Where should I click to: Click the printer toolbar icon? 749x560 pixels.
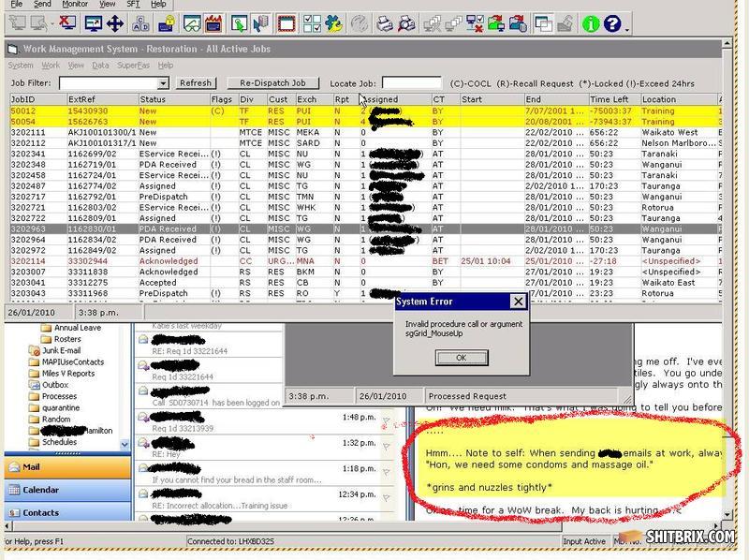point(385,22)
